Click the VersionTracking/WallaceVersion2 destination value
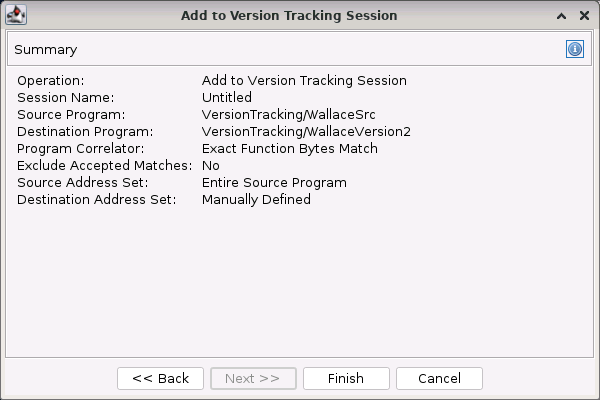 306,131
